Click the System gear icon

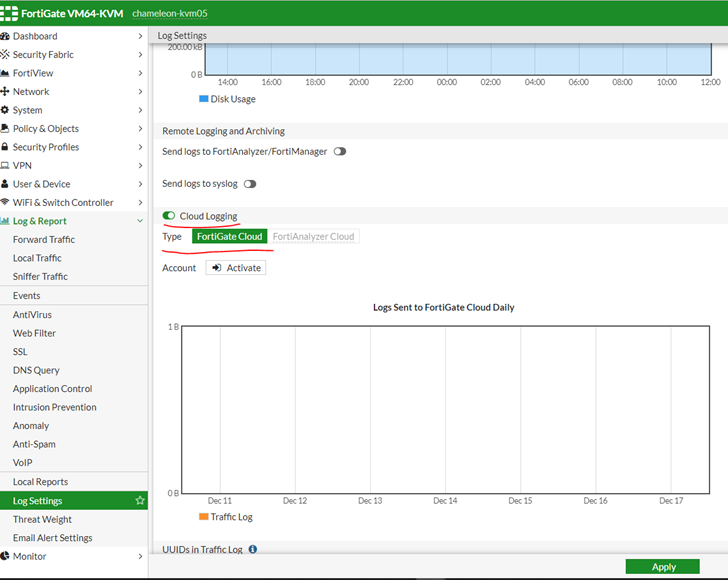[5, 110]
